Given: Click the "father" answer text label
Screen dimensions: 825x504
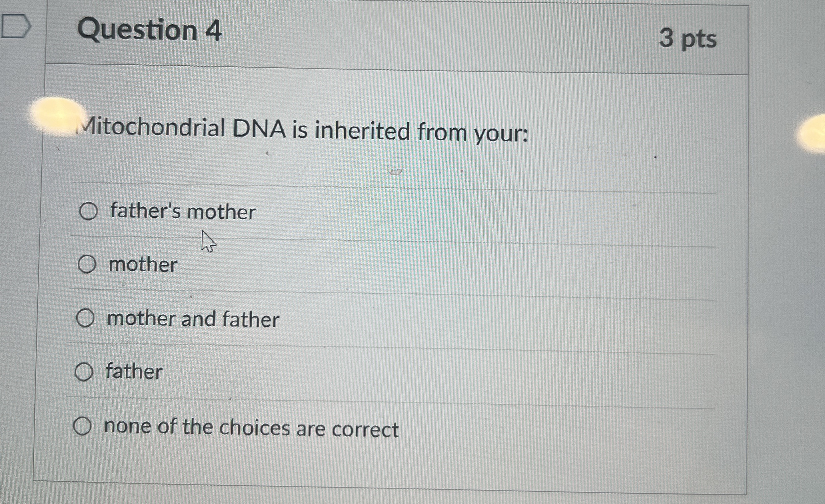Looking at the screenshot, I should (133, 372).
